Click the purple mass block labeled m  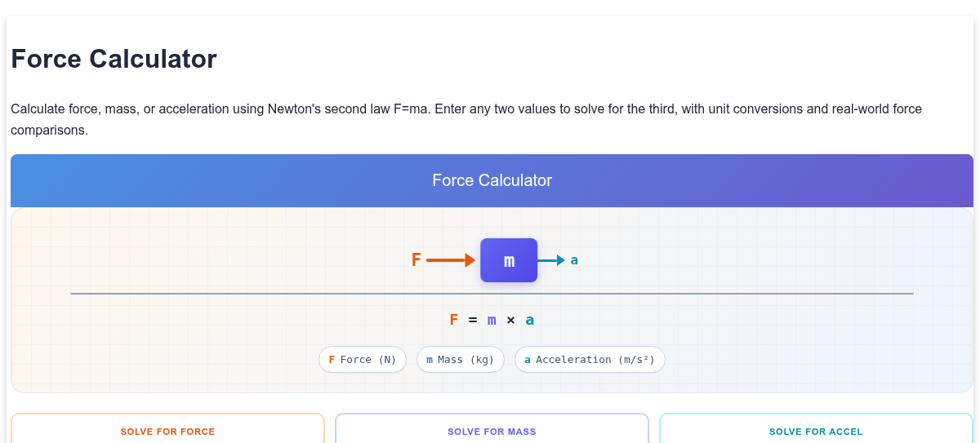click(509, 260)
